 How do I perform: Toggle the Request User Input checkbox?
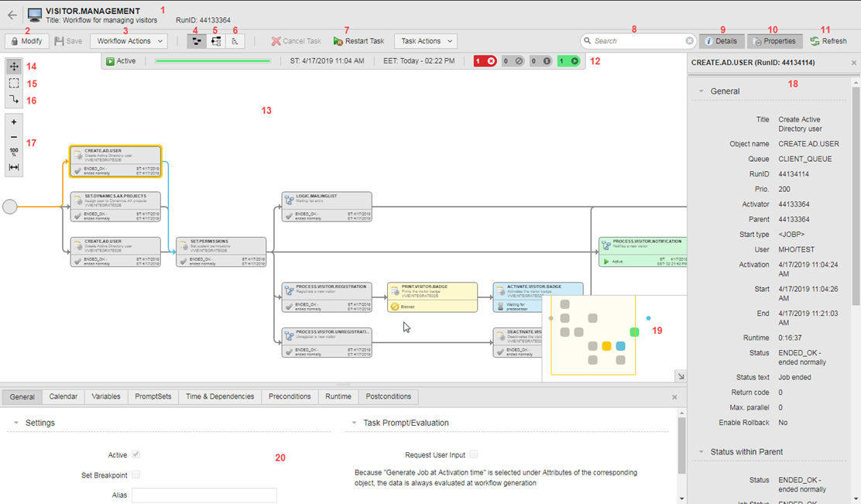tap(474, 454)
